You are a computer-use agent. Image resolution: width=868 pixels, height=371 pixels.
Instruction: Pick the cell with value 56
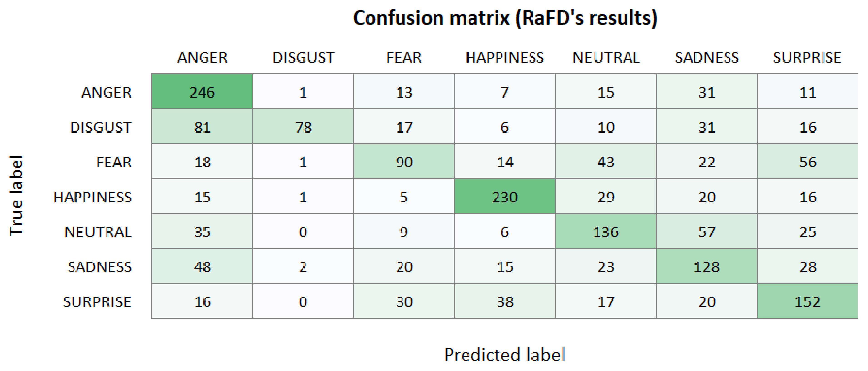[x=807, y=162]
